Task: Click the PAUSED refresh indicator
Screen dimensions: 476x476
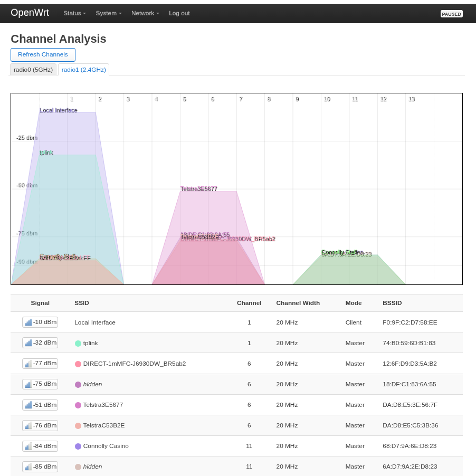Action: coord(451,14)
